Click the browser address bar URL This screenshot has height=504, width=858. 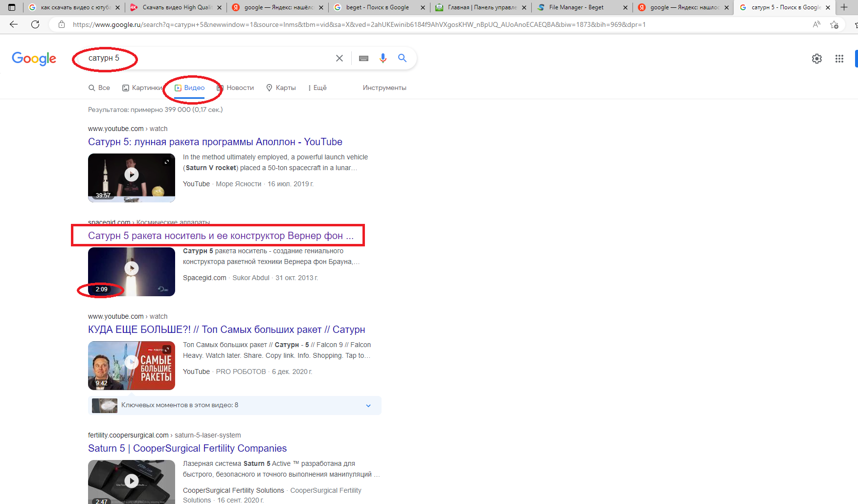pyautogui.click(x=359, y=24)
